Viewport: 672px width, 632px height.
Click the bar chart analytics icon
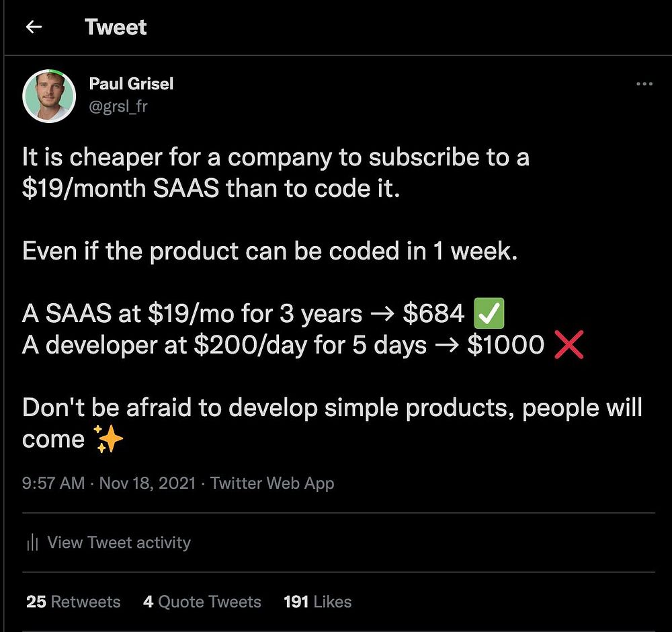(32, 543)
